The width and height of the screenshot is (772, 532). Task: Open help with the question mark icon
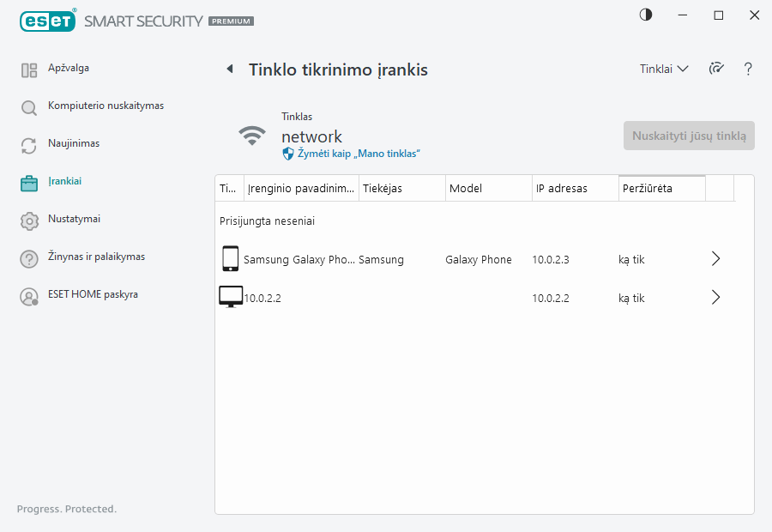pos(748,70)
